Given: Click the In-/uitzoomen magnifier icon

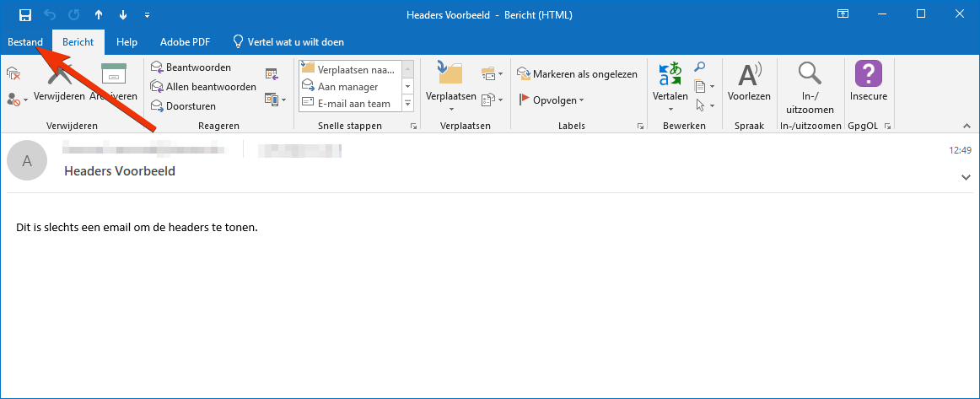Looking at the screenshot, I should (809, 74).
